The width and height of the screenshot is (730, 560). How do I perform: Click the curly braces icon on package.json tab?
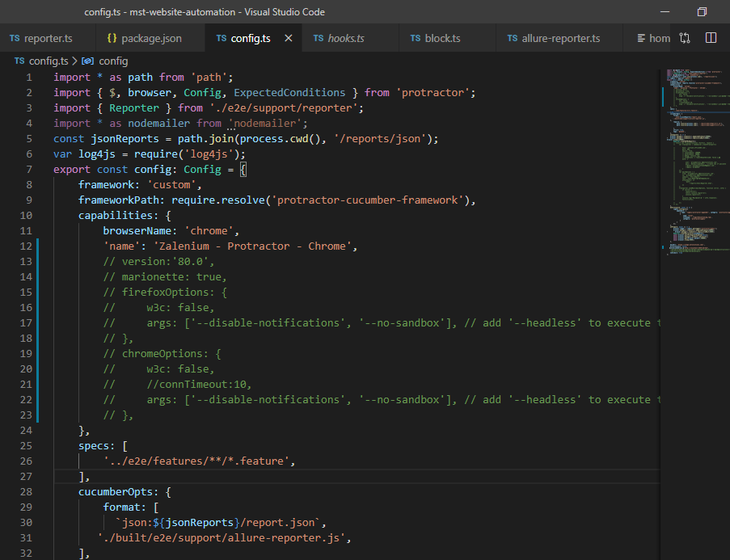112,37
